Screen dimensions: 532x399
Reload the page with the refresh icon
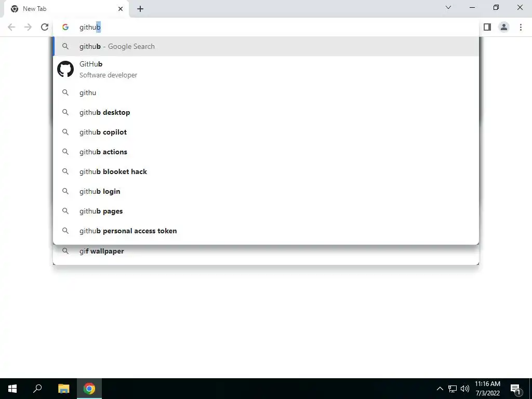click(x=45, y=27)
